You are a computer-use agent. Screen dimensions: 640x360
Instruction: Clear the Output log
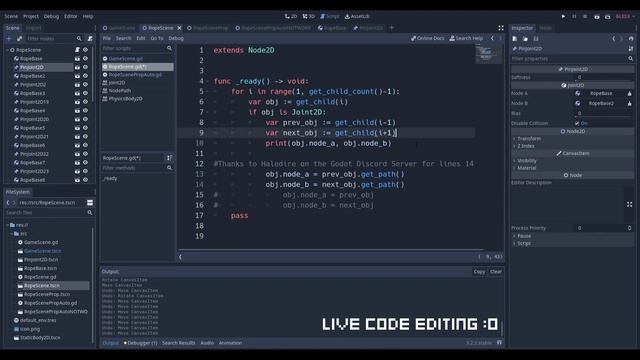(496, 272)
